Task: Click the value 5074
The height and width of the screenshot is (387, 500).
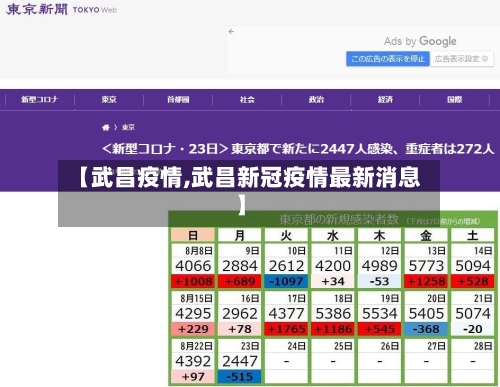Action: pos(473,314)
